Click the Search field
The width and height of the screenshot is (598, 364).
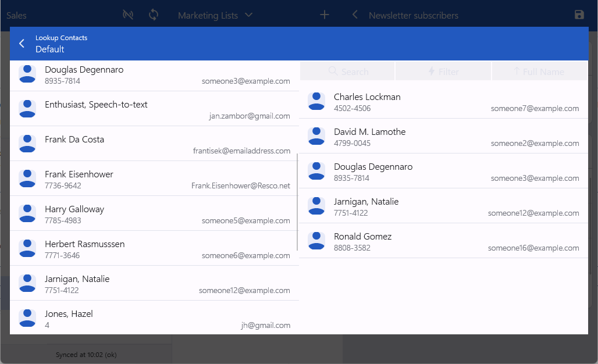pyautogui.click(x=348, y=72)
